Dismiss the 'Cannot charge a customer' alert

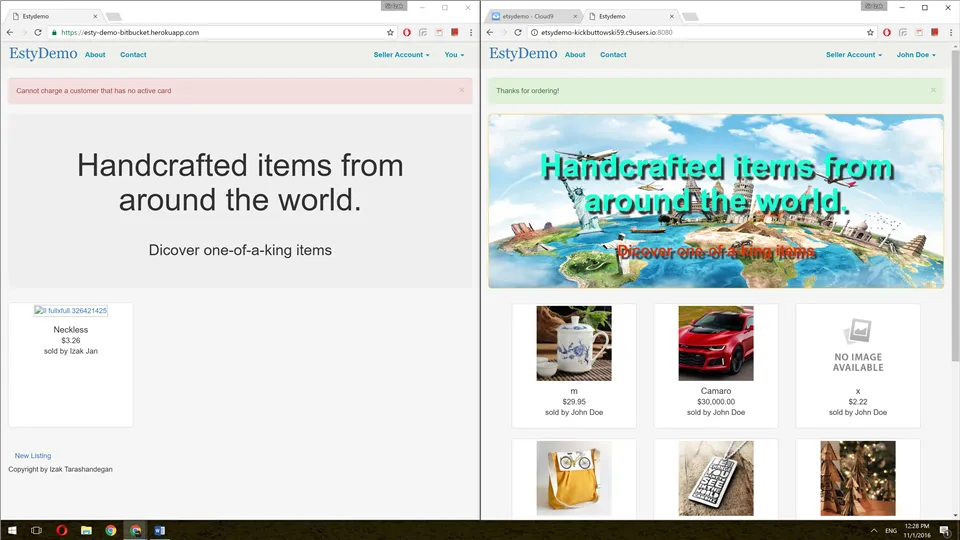point(462,90)
